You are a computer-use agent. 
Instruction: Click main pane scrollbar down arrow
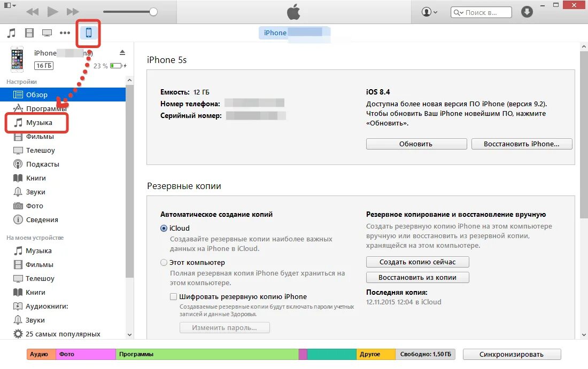click(584, 334)
